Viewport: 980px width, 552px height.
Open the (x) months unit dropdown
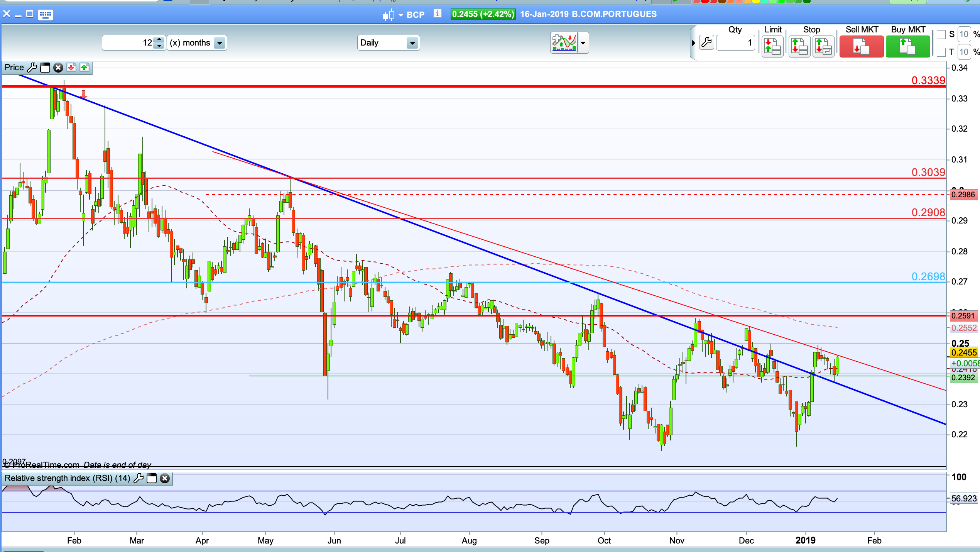[220, 43]
